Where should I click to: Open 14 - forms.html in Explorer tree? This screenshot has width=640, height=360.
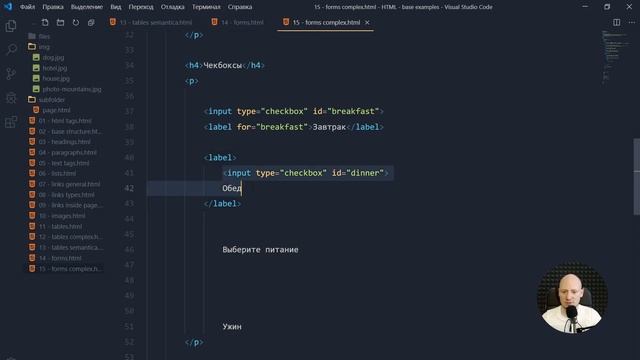click(x=60, y=258)
